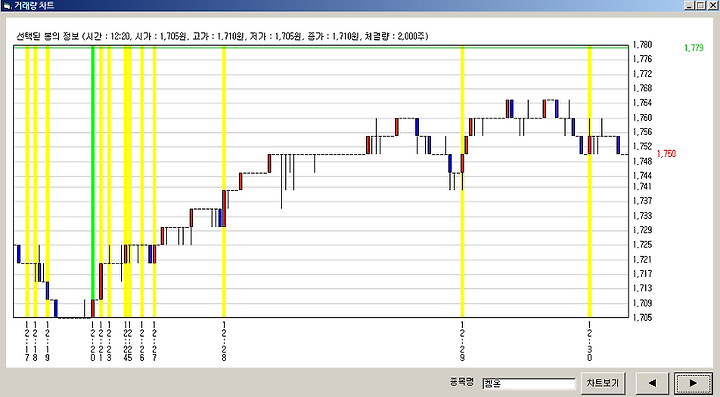Click the window icon in title bar

(6, 6)
